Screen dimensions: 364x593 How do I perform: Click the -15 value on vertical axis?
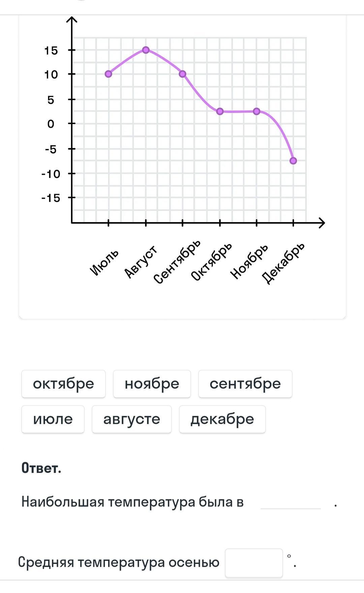[x=51, y=198]
